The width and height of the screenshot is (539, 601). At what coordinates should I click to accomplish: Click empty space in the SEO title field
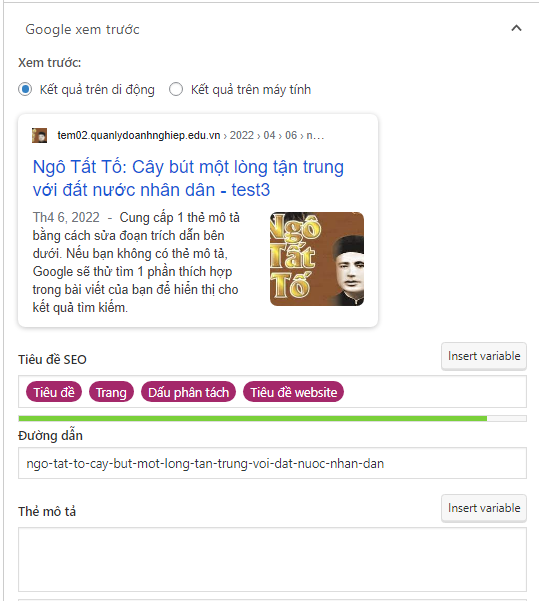435,392
